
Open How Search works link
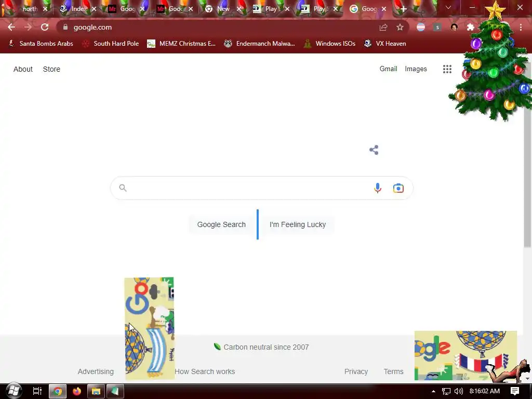(x=205, y=371)
